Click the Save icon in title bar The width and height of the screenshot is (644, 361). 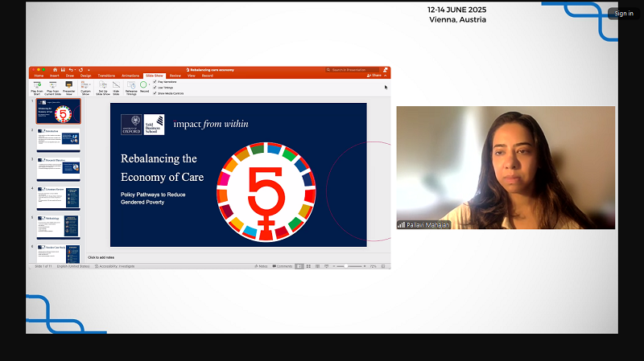(x=62, y=70)
